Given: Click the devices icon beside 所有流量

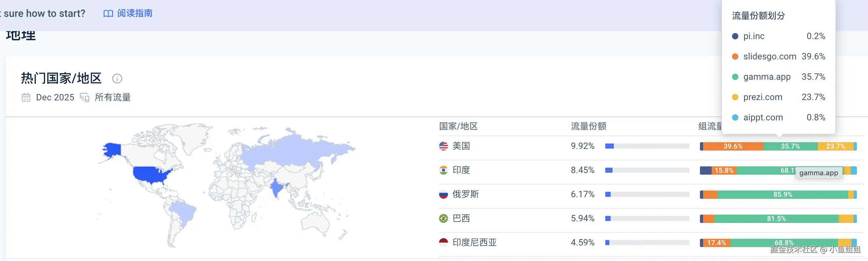Looking at the screenshot, I should (x=84, y=98).
